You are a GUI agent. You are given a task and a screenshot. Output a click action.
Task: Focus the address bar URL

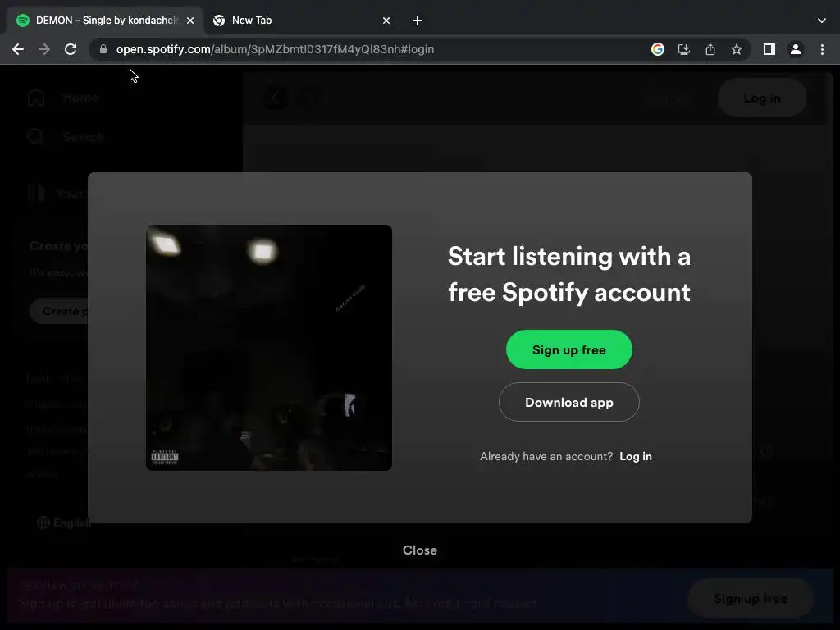click(x=275, y=49)
